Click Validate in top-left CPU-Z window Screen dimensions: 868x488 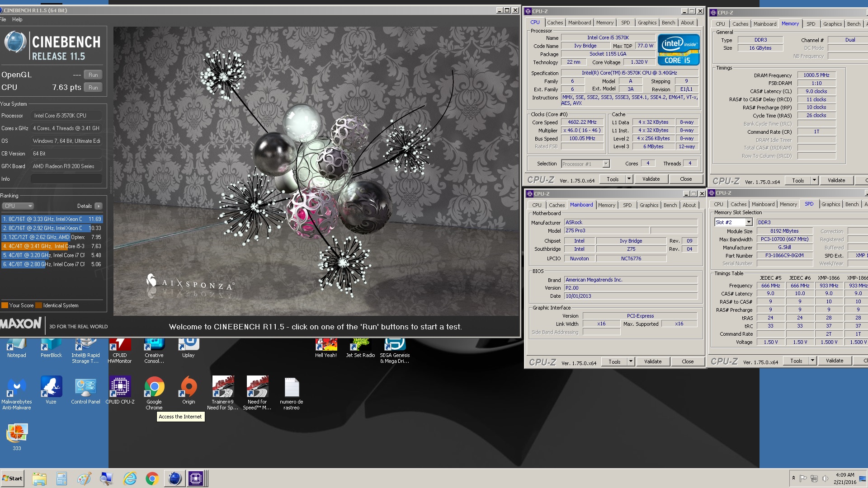coord(651,179)
